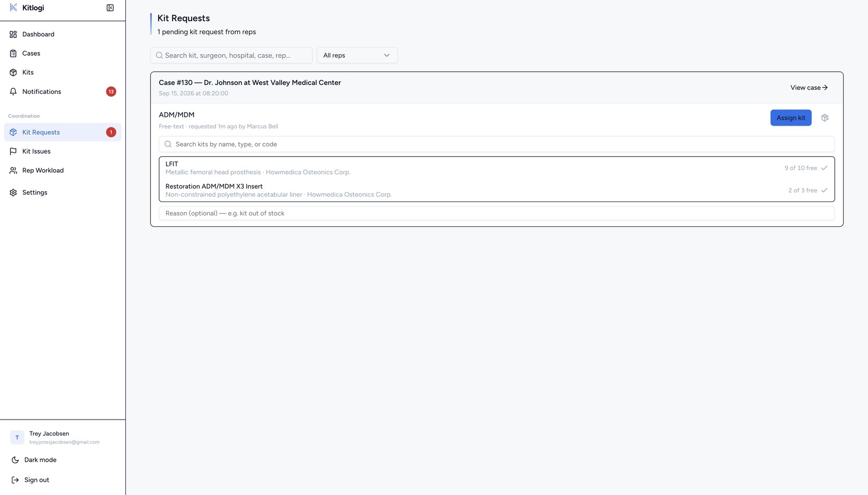Select Restoration ADM/MDM X3 Insert option
Screen dimensions: 868x495
tap(496, 191)
